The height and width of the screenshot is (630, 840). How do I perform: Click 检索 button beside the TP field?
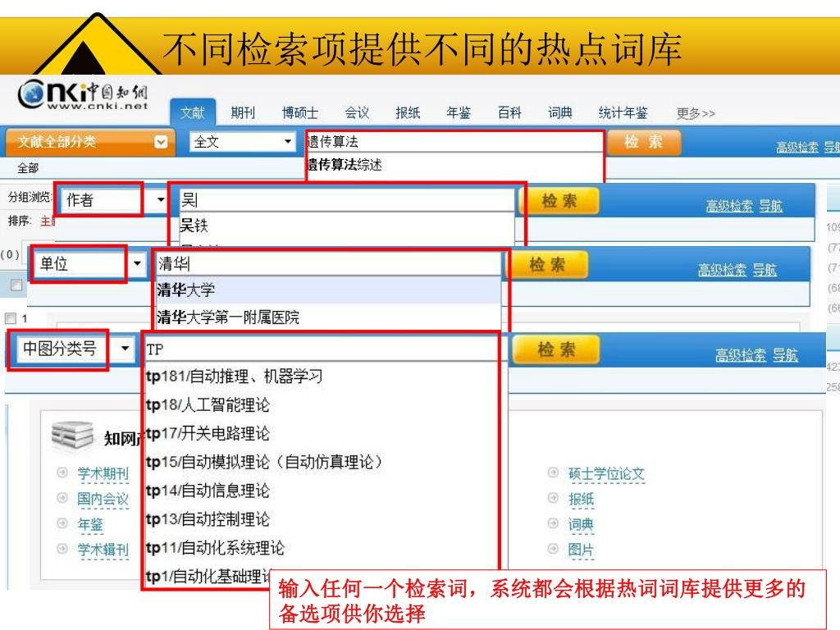[x=555, y=349]
